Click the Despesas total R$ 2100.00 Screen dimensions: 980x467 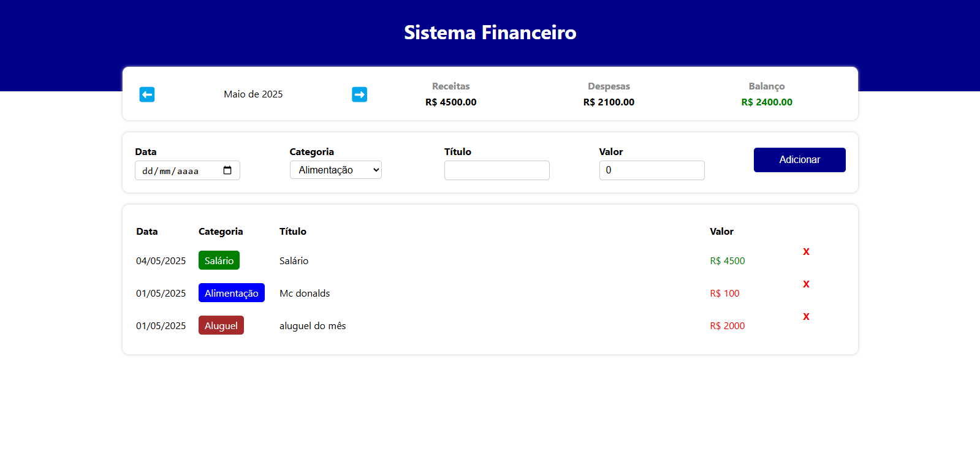(x=609, y=102)
